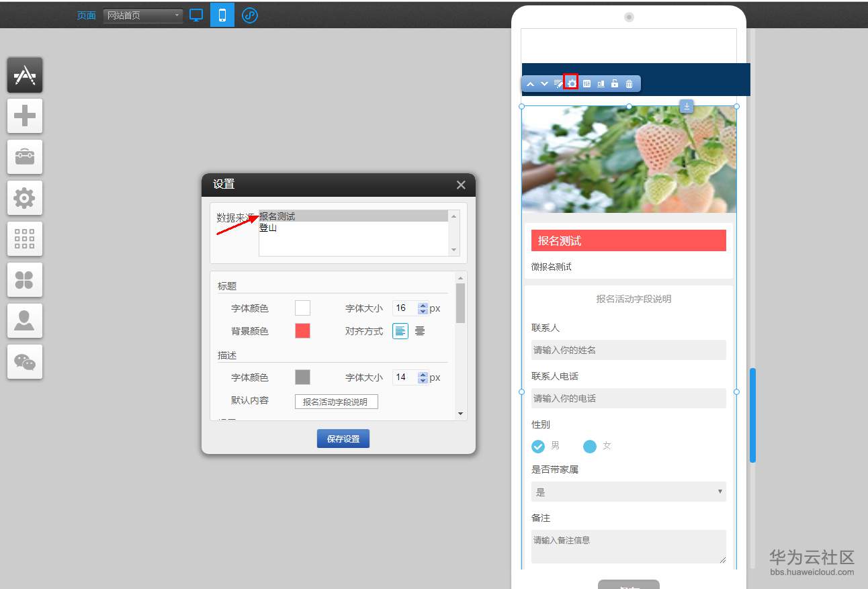Click the red 报名测试 title bar
868x589 pixels.
pyautogui.click(x=629, y=240)
